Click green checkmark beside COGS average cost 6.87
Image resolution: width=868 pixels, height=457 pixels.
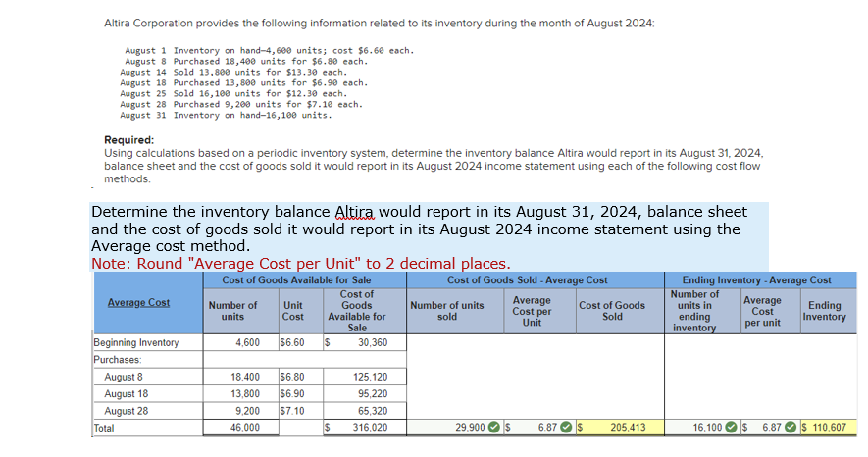click(566, 428)
